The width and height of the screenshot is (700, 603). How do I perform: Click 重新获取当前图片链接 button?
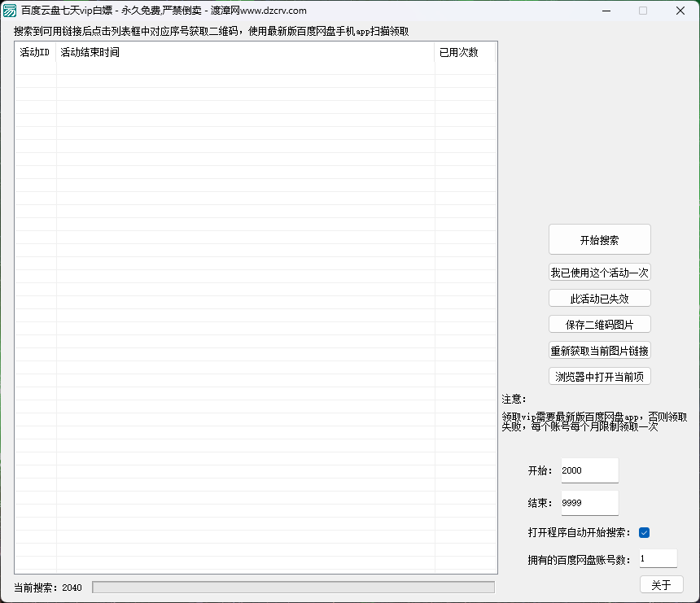point(600,351)
